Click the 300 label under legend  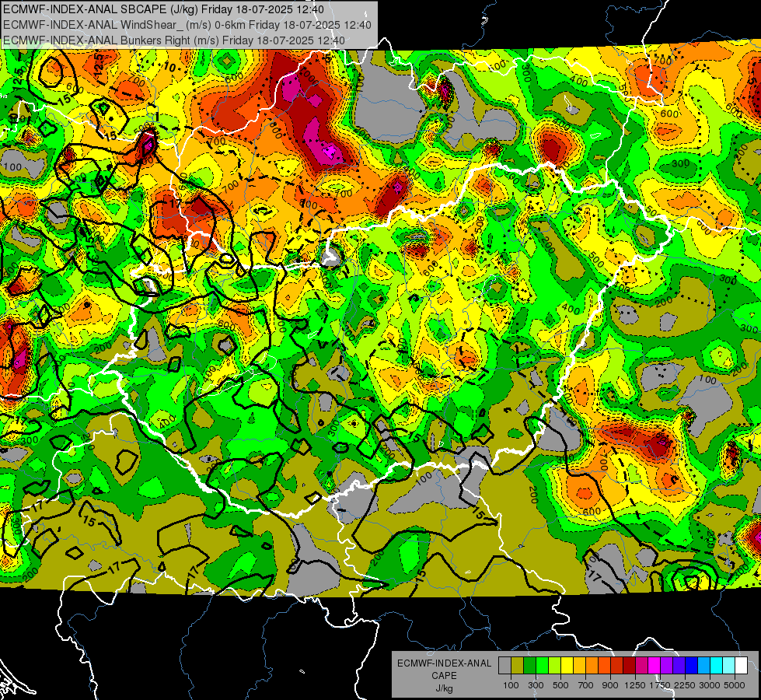pyautogui.click(x=536, y=685)
